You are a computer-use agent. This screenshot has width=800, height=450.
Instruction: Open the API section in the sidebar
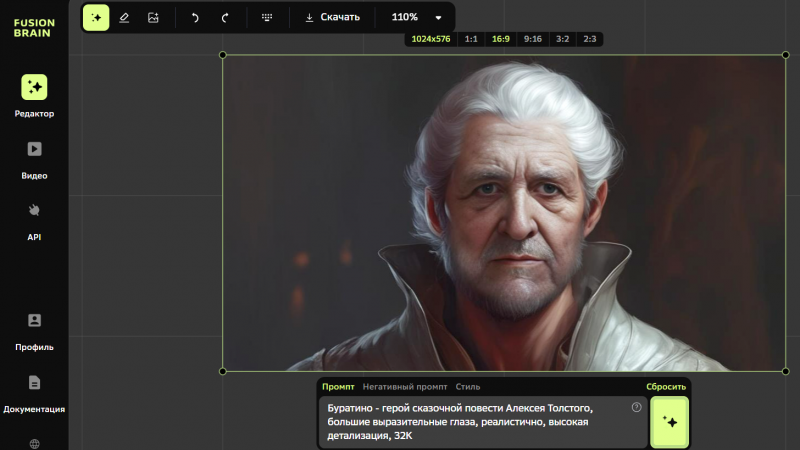34,222
